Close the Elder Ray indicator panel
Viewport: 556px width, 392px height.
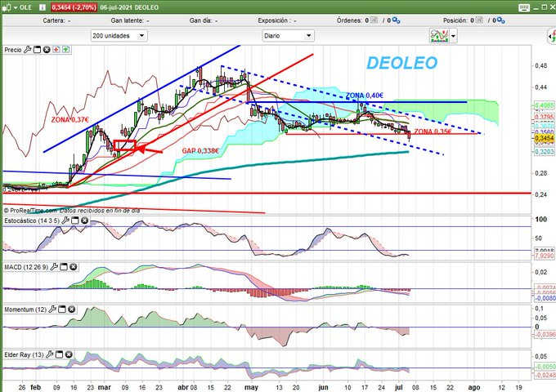pyautogui.click(x=68, y=355)
